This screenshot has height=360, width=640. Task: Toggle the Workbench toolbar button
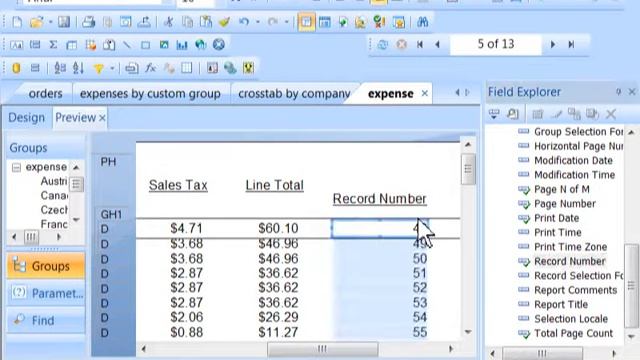pyautogui.click(x=398, y=22)
